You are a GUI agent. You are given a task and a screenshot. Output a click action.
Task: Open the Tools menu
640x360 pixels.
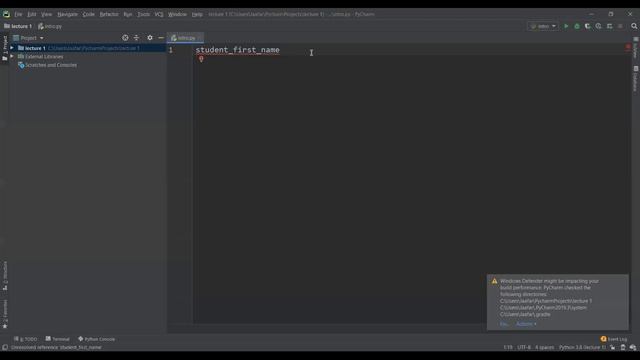tap(143, 14)
